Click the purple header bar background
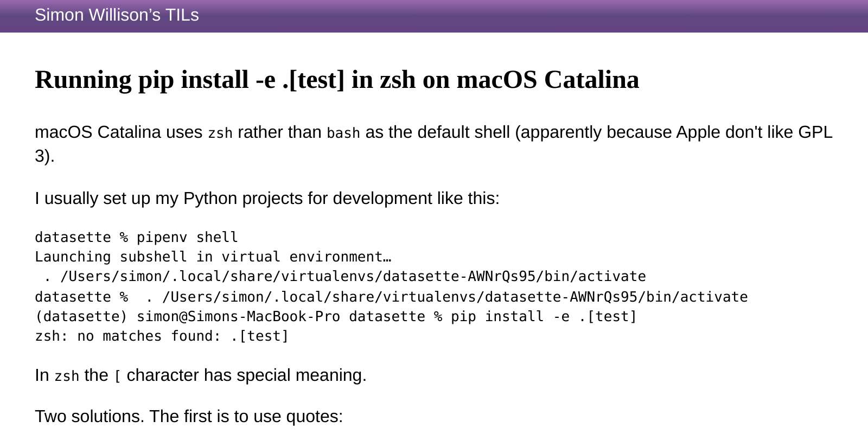Viewport: 868px width, 434px height. pos(534,16)
